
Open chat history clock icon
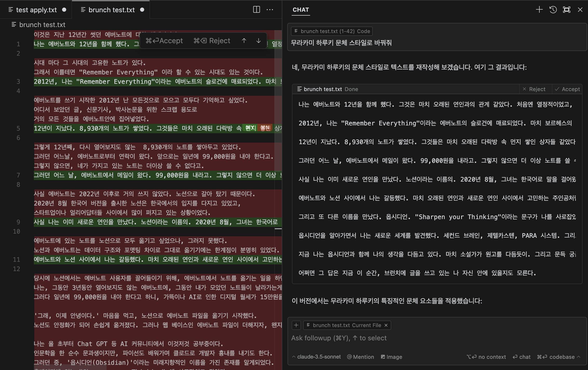[553, 10]
